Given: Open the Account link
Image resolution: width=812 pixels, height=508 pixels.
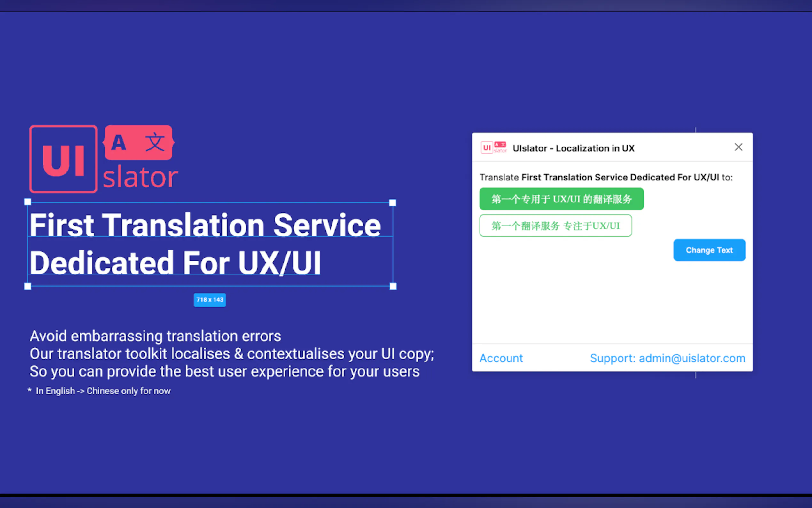Looking at the screenshot, I should pos(501,358).
